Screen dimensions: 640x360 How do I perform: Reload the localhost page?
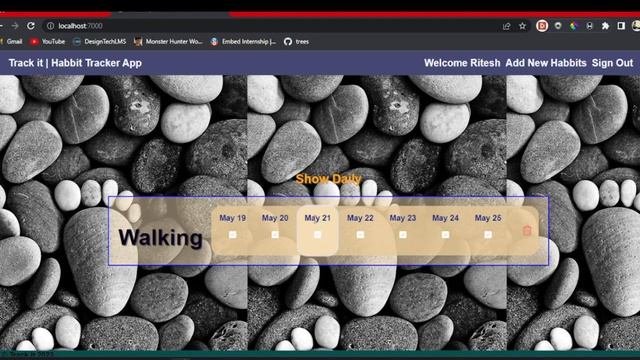click(x=31, y=26)
